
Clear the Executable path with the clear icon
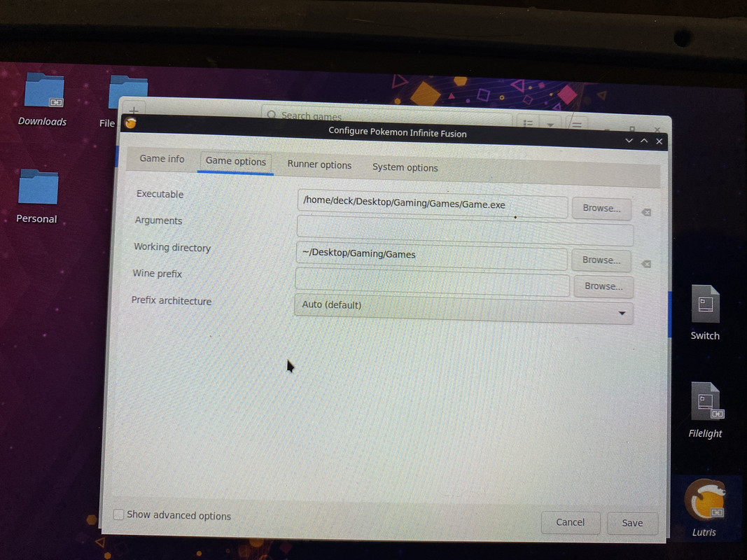(646, 212)
